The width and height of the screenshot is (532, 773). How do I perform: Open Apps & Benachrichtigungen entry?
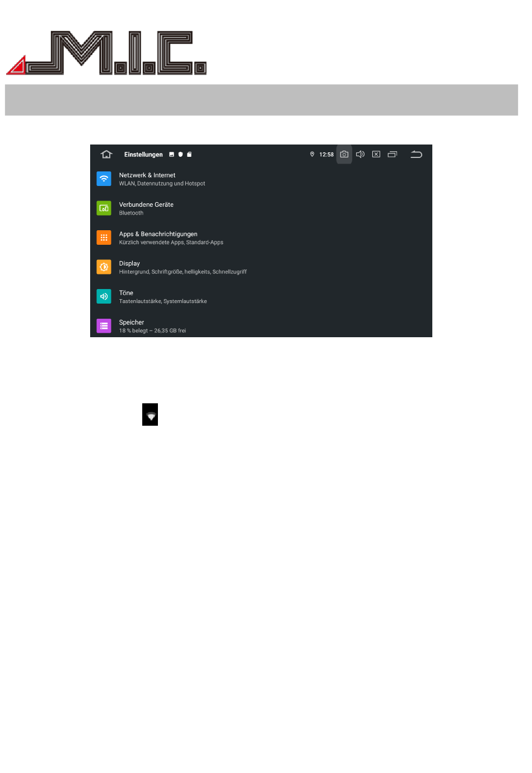(261, 238)
